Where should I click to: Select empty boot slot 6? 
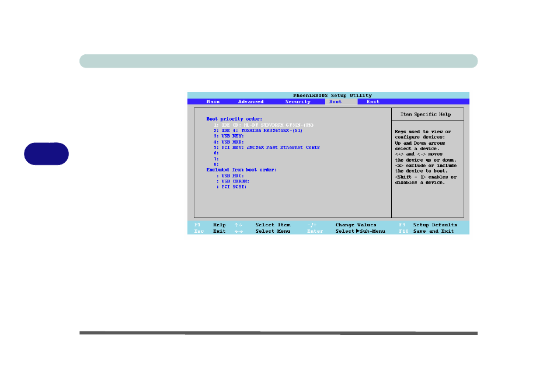point(216,153)
